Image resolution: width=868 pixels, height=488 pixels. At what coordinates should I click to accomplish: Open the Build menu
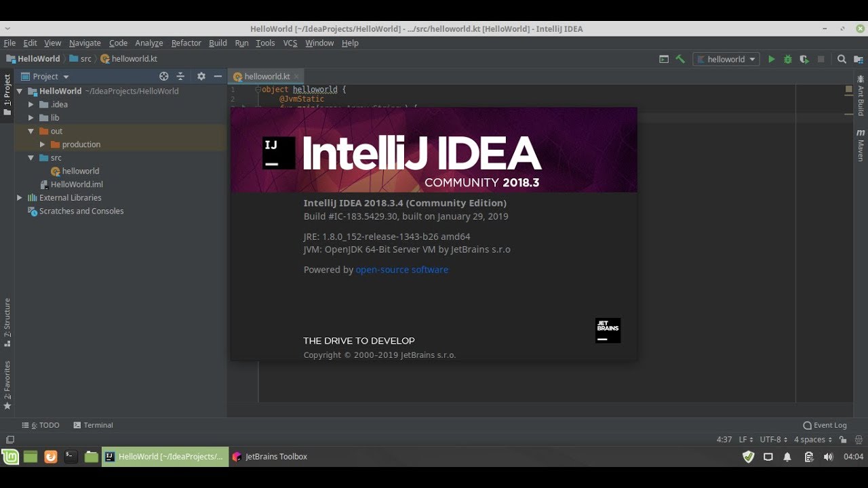[218, 43]
